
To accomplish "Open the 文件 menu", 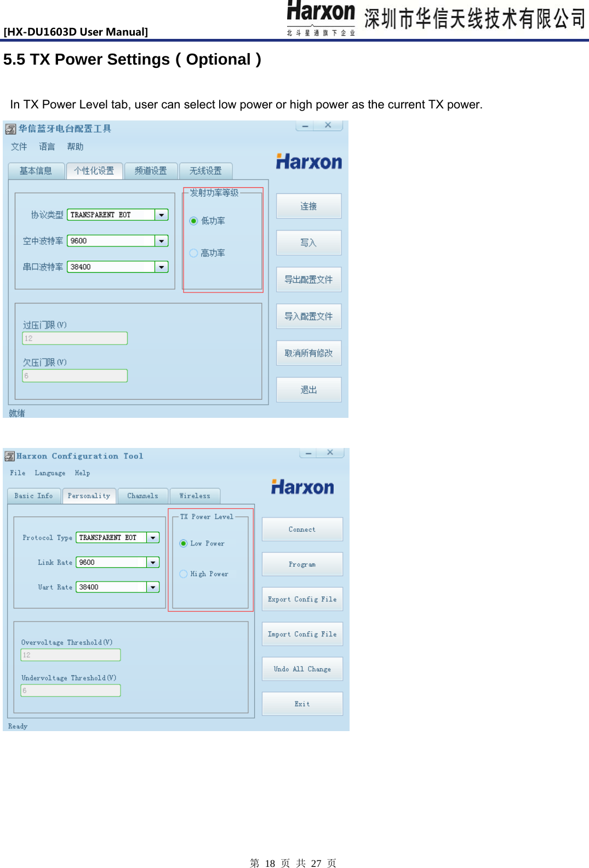I will 19,147.
